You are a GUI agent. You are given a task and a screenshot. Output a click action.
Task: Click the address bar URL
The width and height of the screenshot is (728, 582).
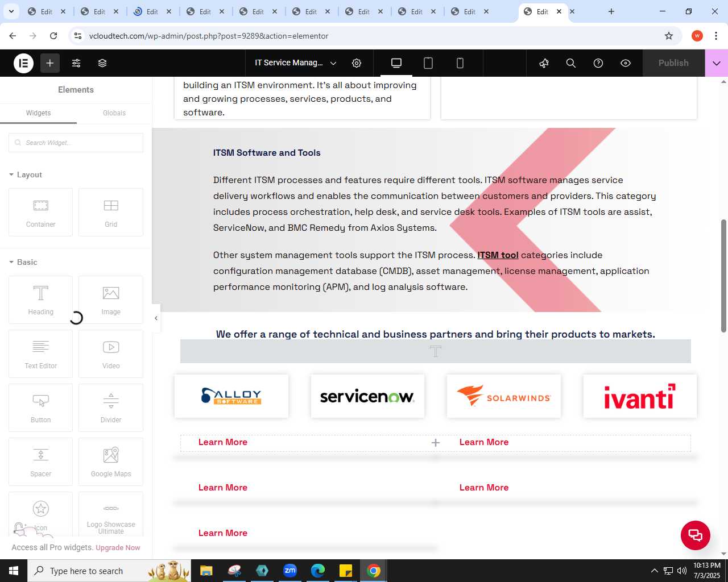tap(209, 36)
